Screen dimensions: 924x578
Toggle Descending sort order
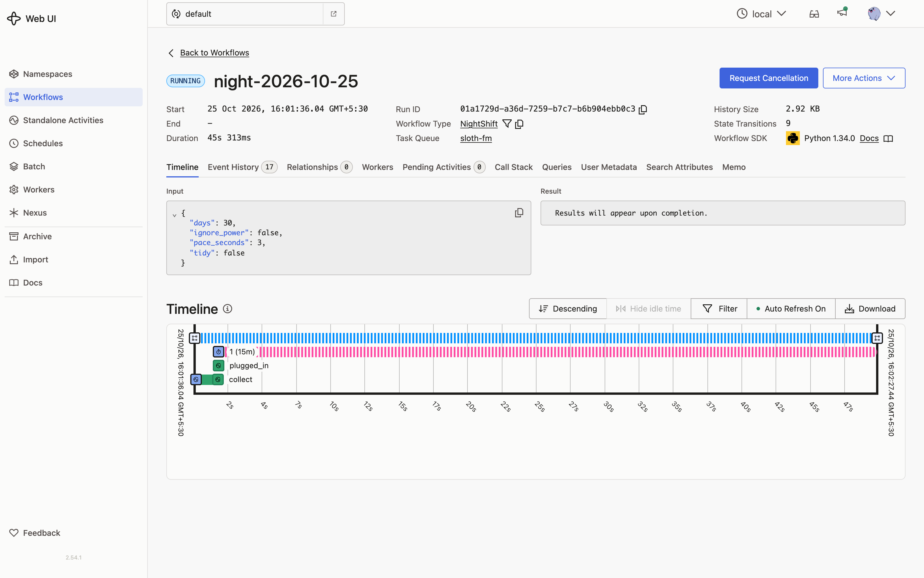coord(568,308)
